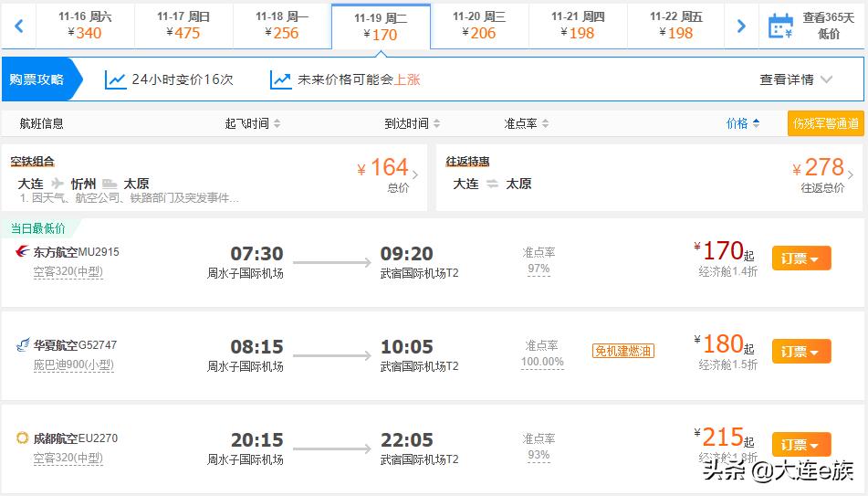
Task: Sort flights by 起飞时间
Action: click(x=253, y=123)
